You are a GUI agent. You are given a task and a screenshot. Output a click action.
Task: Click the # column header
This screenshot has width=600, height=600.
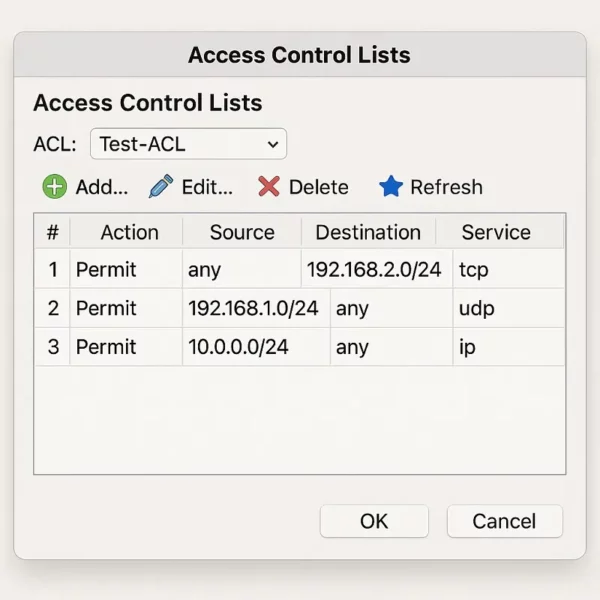[x=52, y=232]
